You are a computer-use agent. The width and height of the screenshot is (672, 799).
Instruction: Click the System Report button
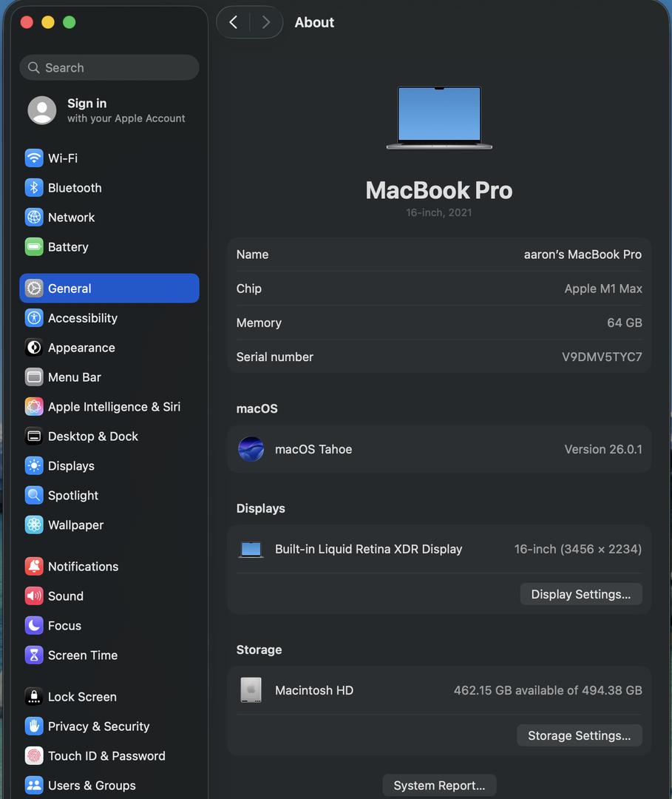pos(439,786)
